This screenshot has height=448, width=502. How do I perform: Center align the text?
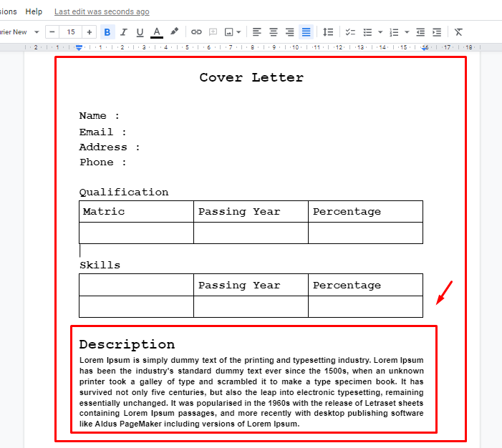point(274,32)
